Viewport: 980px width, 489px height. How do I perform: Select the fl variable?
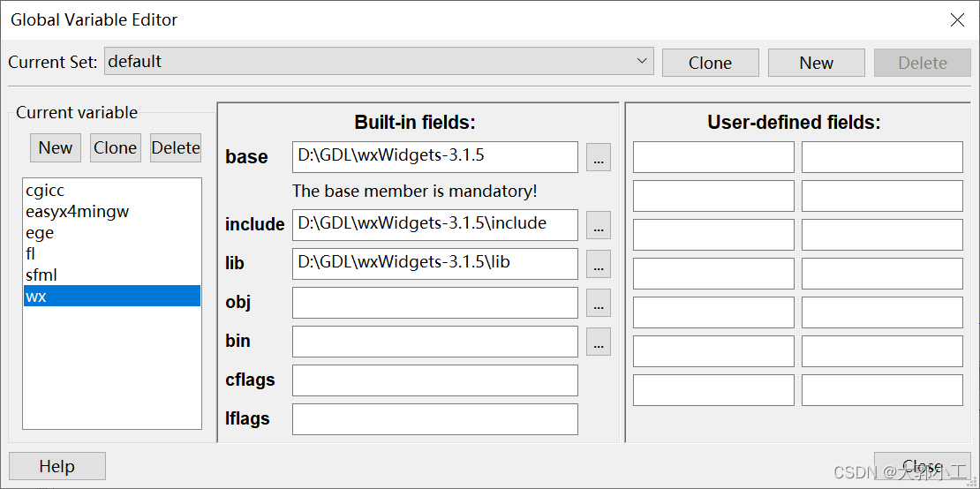[112, 254]
